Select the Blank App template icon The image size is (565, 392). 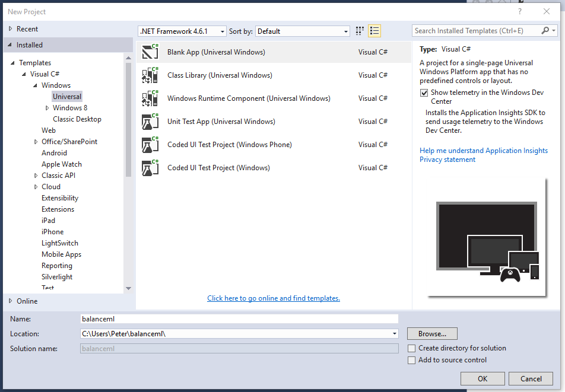150,52
